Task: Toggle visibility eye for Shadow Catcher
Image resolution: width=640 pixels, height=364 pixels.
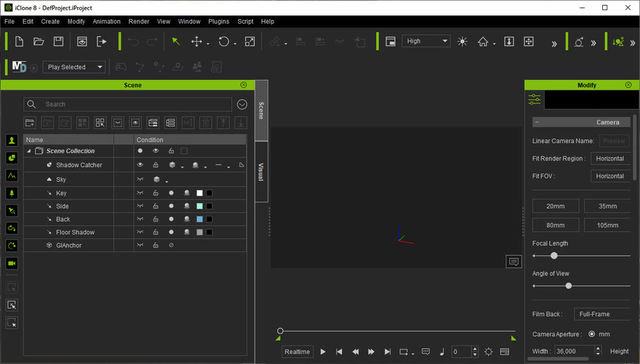Action: [140, 165]
